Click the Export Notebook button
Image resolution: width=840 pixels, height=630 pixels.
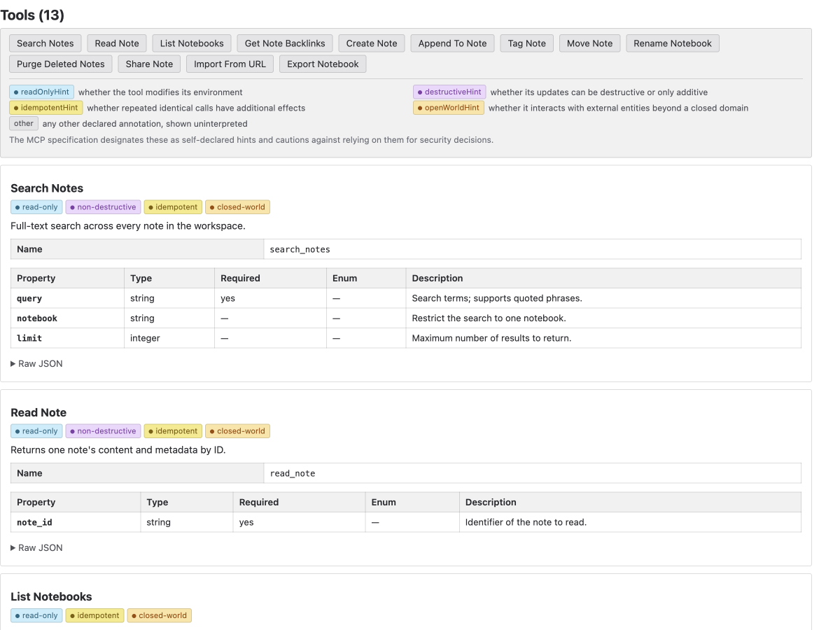(323, 64)
